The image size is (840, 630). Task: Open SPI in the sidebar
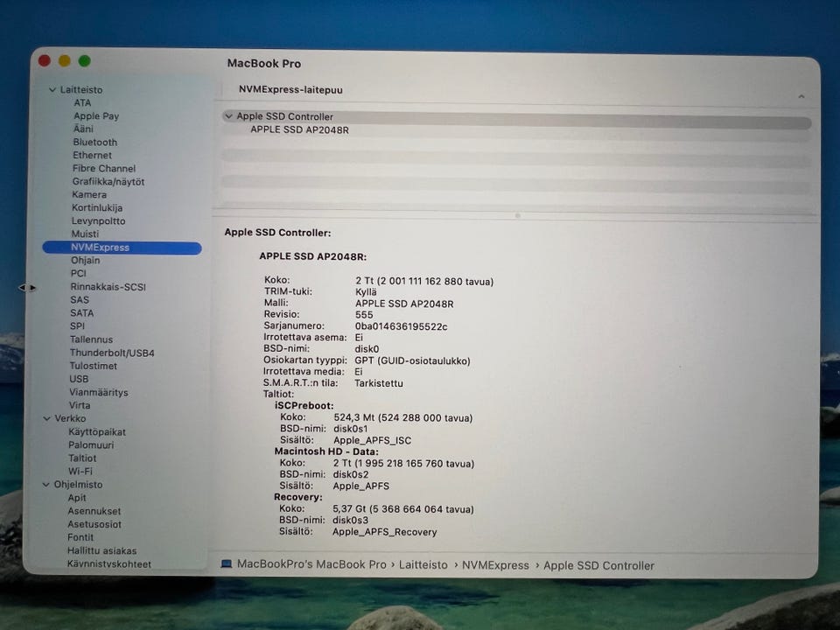(77, 326)
